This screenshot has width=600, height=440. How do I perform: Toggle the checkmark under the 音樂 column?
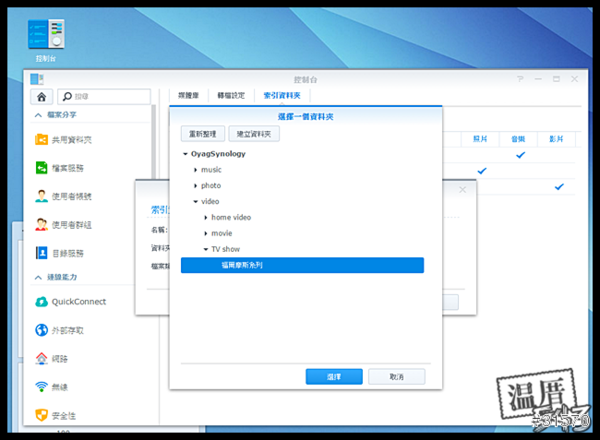tap(520, 155)
